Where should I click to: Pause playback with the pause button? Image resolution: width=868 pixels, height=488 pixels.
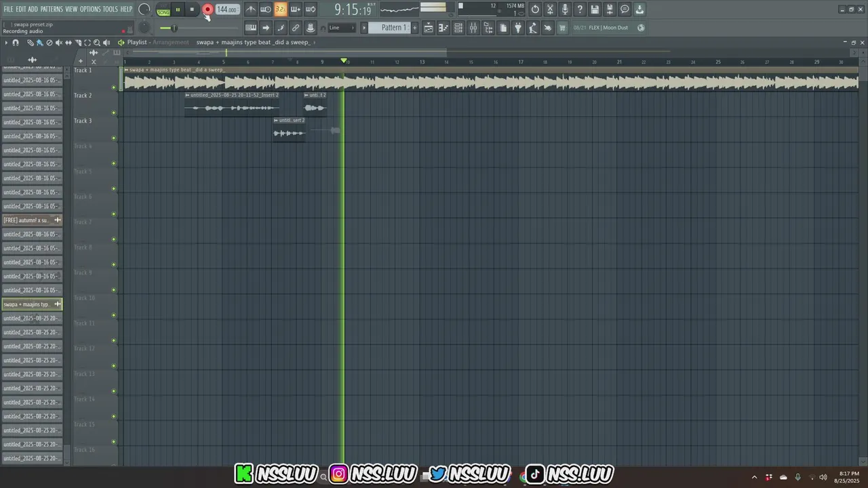pyautogui.click(x=178, y=9)
